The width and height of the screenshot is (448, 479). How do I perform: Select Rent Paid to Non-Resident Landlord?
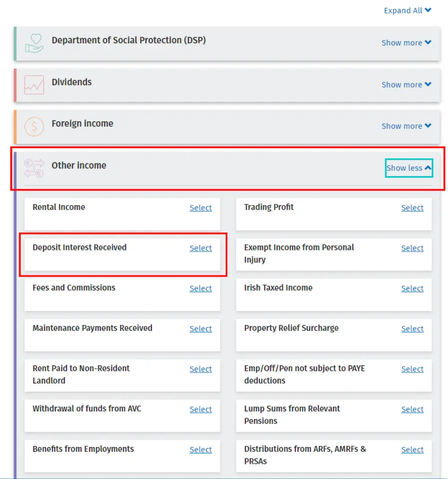click(x=200, y=369)
